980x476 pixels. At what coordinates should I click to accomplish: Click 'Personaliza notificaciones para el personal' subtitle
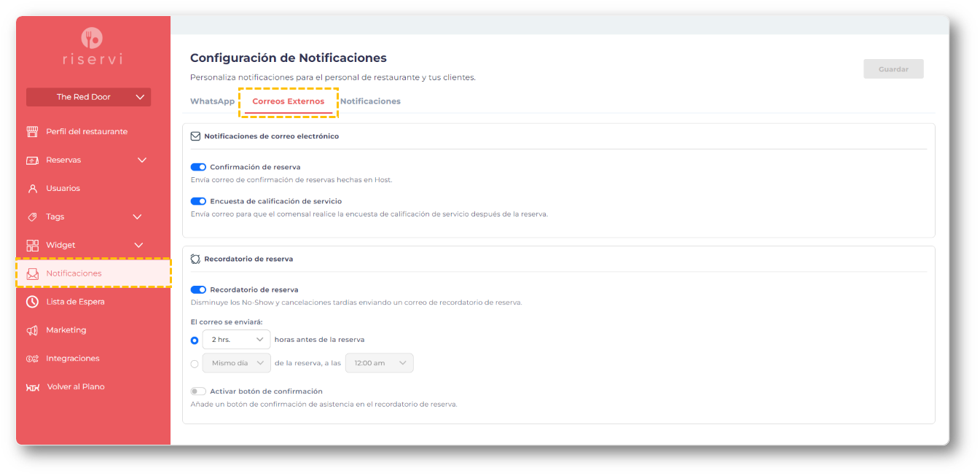[x=333, y=77]
